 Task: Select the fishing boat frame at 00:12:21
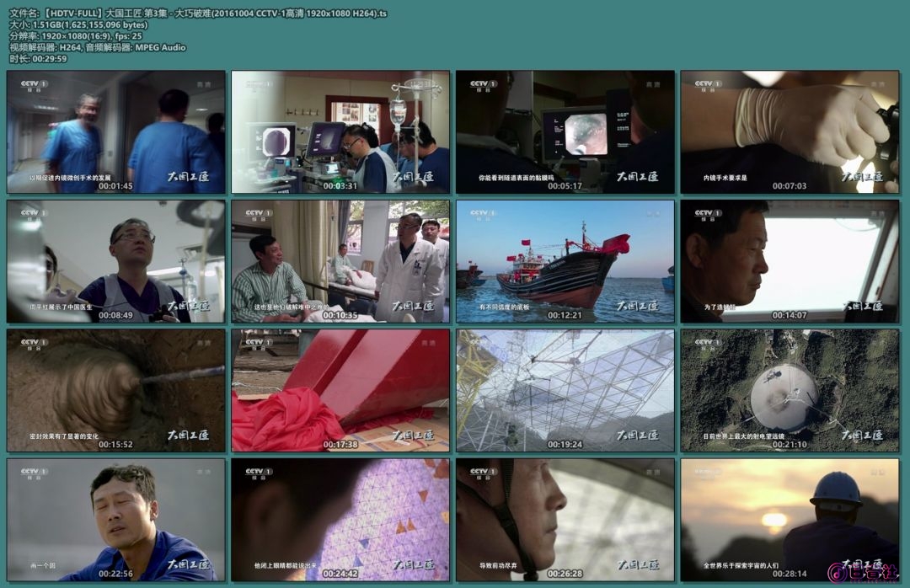tap(565, 261)
